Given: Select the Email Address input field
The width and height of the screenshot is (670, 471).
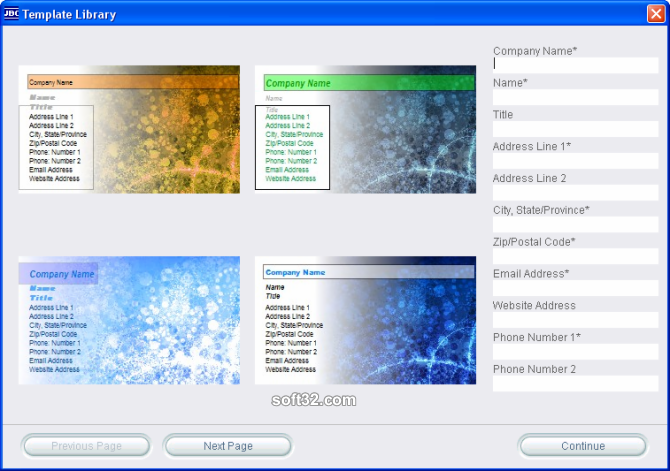Looking at the screenshot, I should [x=576, y=288].
